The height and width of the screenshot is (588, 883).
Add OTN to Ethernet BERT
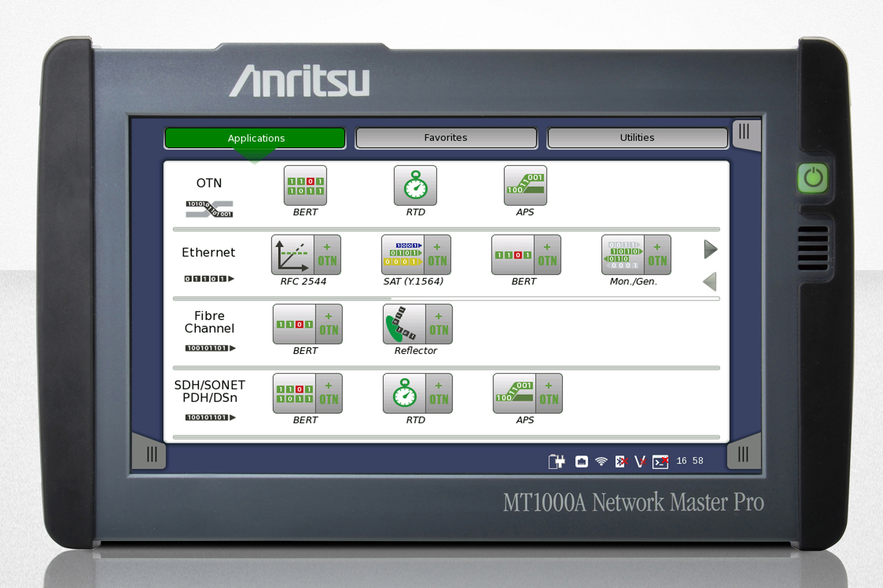(x=547, y=255)
